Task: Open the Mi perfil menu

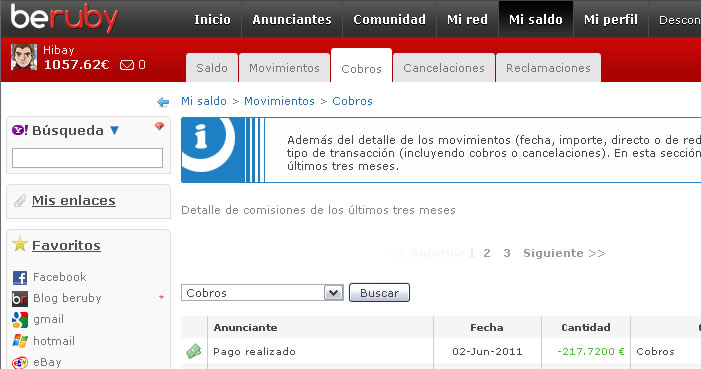Action: click(611, 19)
